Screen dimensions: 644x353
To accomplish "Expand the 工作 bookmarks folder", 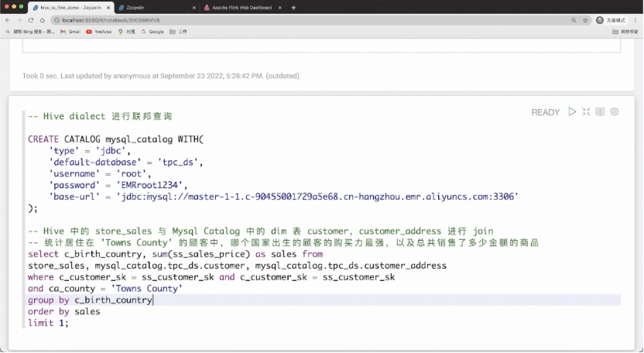I will [178, 32].
